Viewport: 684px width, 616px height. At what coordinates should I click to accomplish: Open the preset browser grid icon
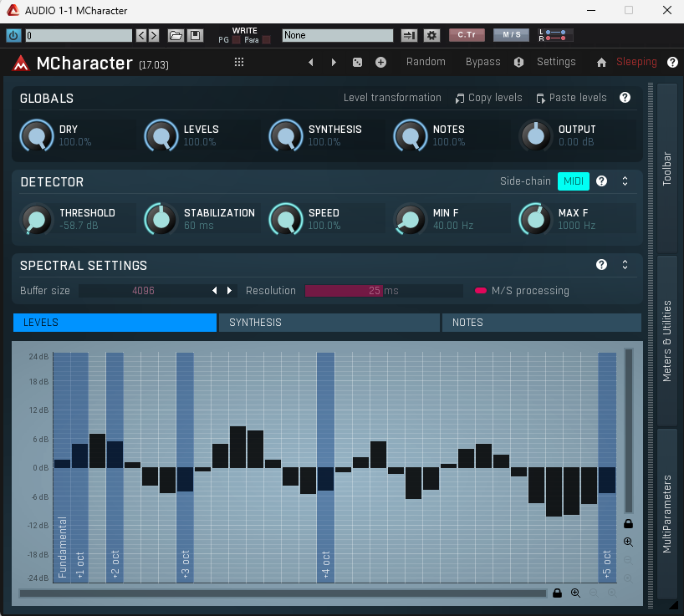pos(238,62)
